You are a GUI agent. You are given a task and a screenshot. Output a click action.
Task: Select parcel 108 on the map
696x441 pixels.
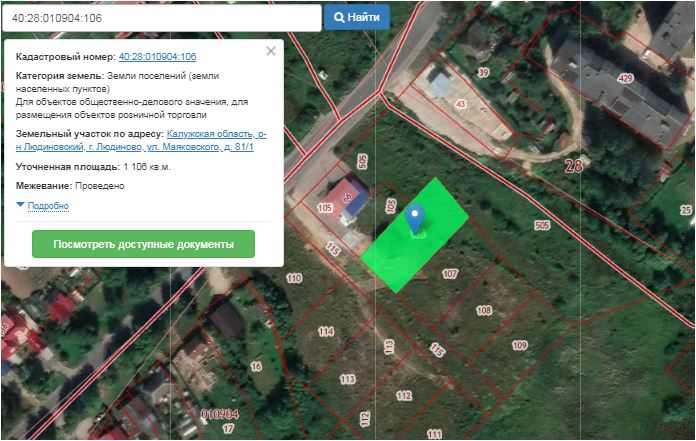484,311
